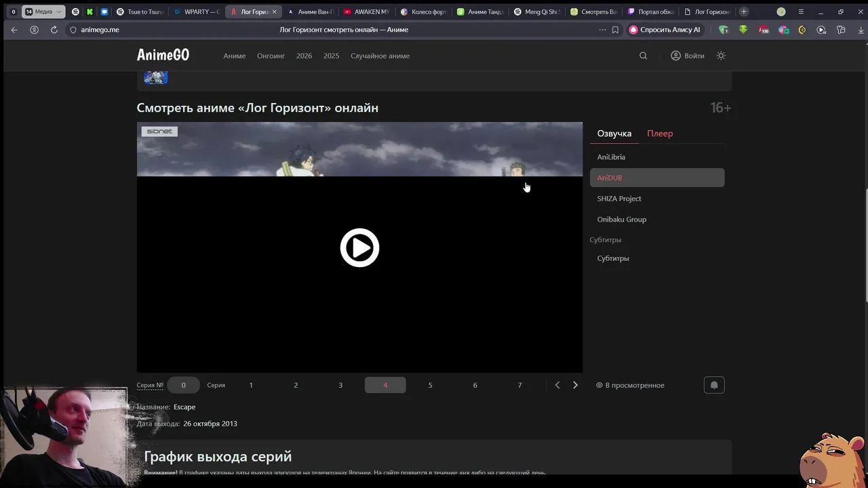Click Спросить Алису AI button

coord(665,30)
